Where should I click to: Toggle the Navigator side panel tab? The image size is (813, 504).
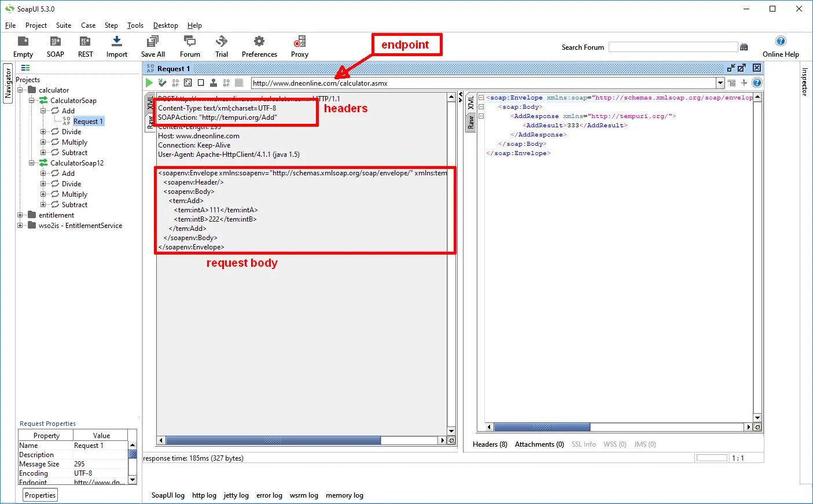(8, 83)
